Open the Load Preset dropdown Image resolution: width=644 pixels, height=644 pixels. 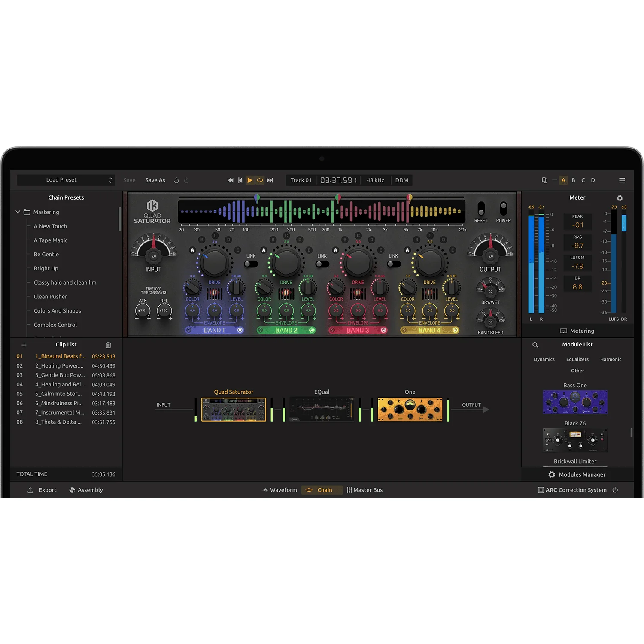point(66,180)
